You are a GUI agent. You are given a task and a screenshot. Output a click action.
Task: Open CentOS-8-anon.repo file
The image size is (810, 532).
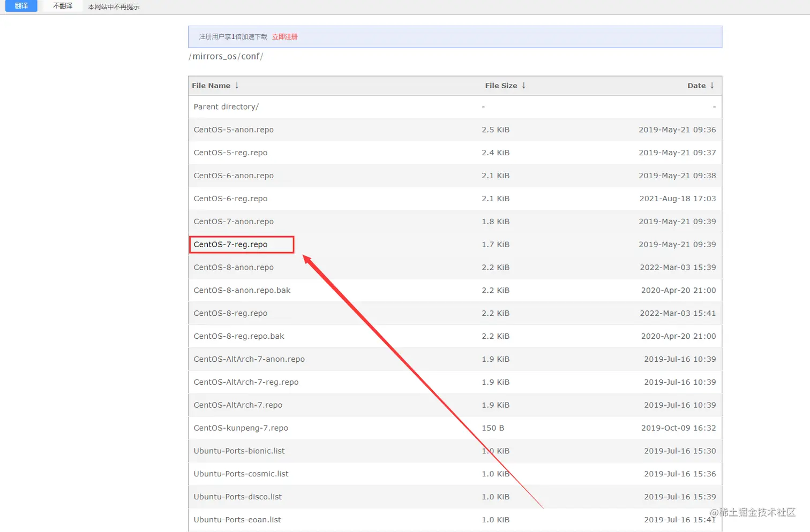tap(234, 268)
